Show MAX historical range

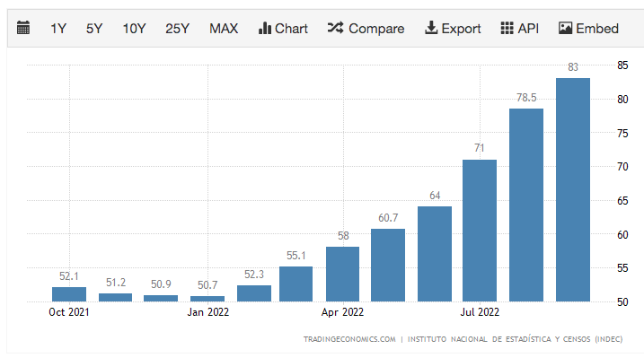tap(224, 29)
